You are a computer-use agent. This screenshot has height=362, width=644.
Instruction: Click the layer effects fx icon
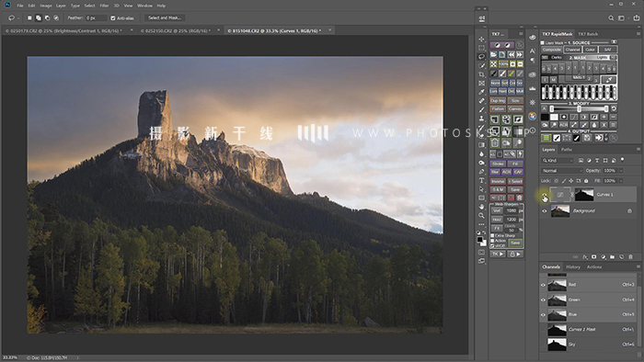pos(585,257)
